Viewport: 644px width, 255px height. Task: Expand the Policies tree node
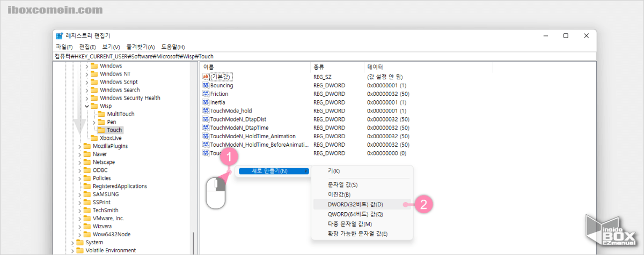coord(80,178)
